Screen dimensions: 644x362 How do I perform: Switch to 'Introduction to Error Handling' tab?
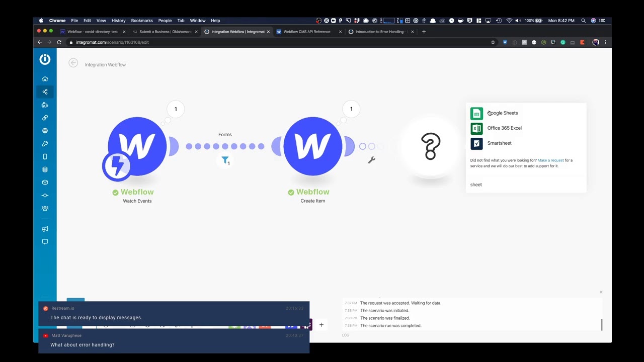[x=380, y=32]
